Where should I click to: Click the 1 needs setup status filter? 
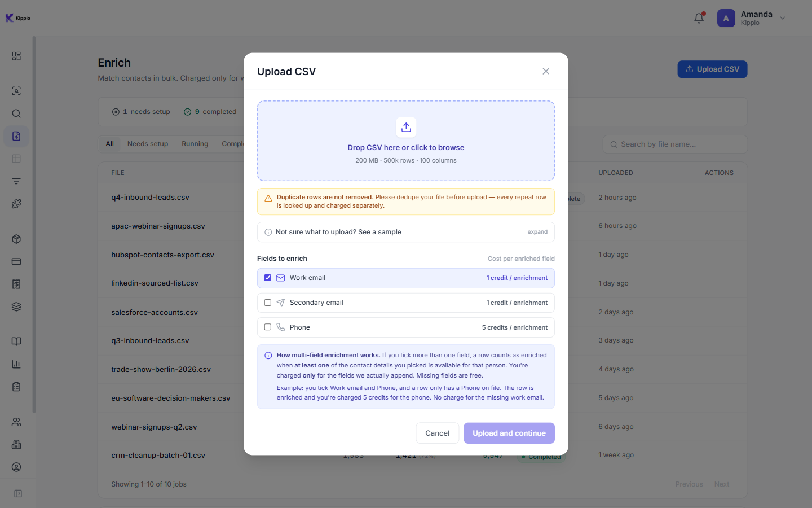pos(141,112)
